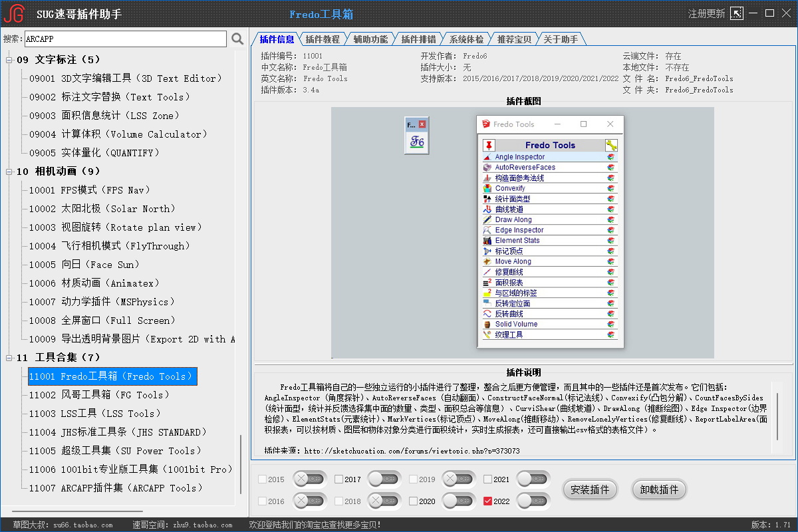Select 10009 导出透明背景图片 in the tree
This screenshot has width=798, height=532.
[132, 339]
